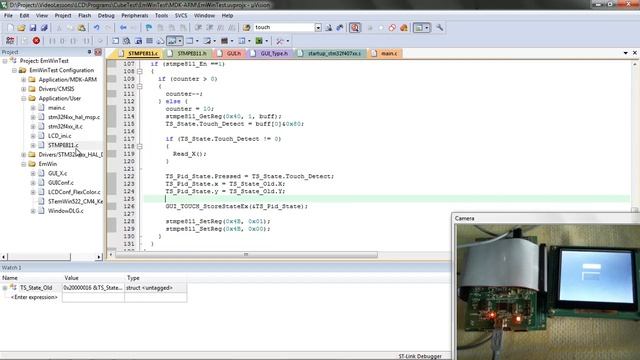Expand the Drivers/CMSIS folder
This screenshot has height=360, width=640.
(x=24, y=89)
